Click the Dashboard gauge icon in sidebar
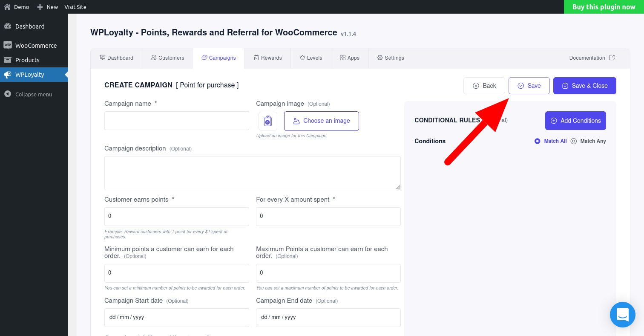This screenshot has height=336, width=644. point(8,26)
